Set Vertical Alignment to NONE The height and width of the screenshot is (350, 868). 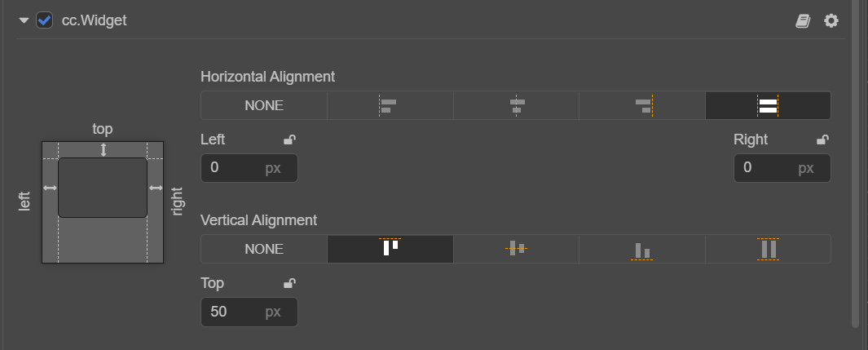coord(264,249)
